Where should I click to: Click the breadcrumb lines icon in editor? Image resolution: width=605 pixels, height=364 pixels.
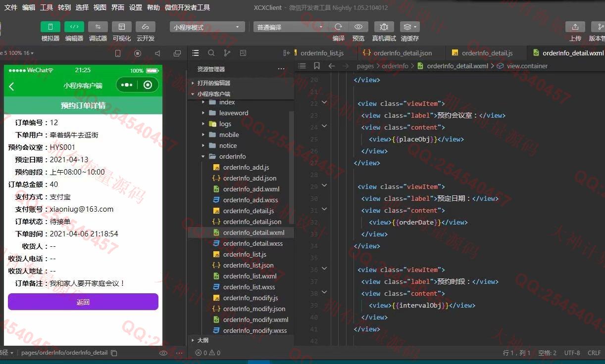pyautogui.click(x=302, y=66)
